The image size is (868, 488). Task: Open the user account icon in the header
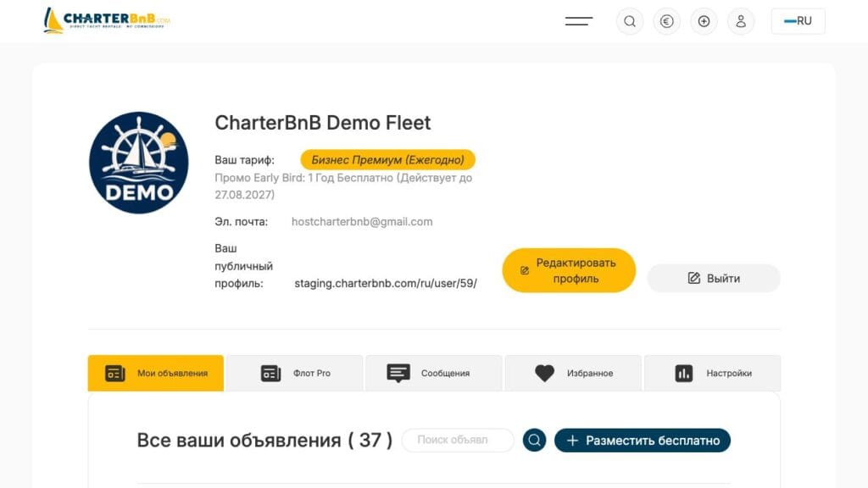(x=741, y=21)
